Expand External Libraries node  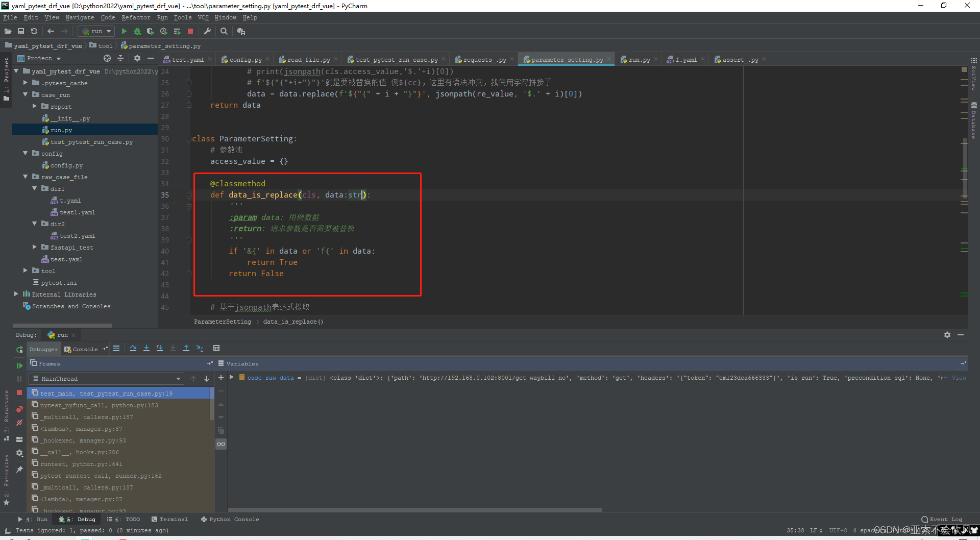(16, 294)
